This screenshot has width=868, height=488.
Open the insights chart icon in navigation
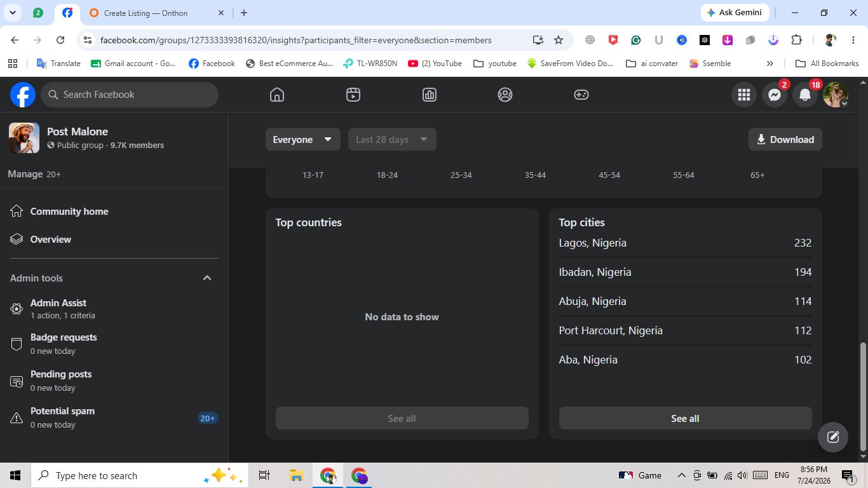429,95
